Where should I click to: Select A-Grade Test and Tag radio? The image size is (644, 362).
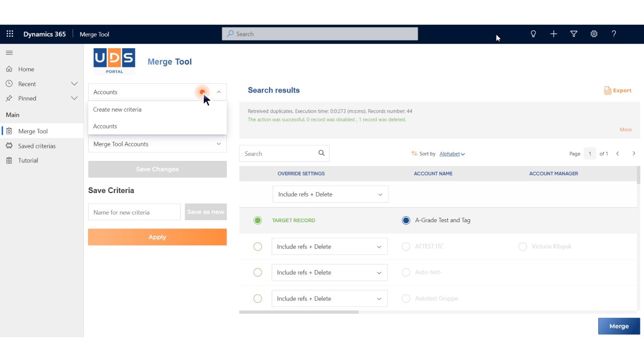pos(406,220)
